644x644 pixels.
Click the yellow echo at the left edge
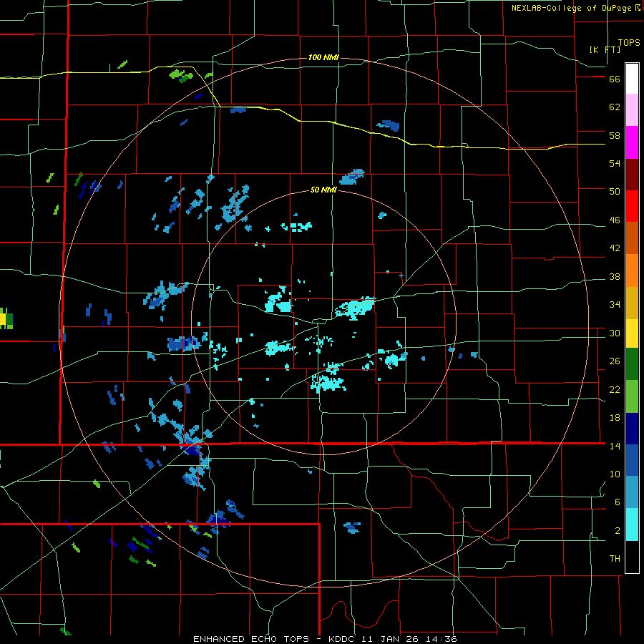click(2, 319)
